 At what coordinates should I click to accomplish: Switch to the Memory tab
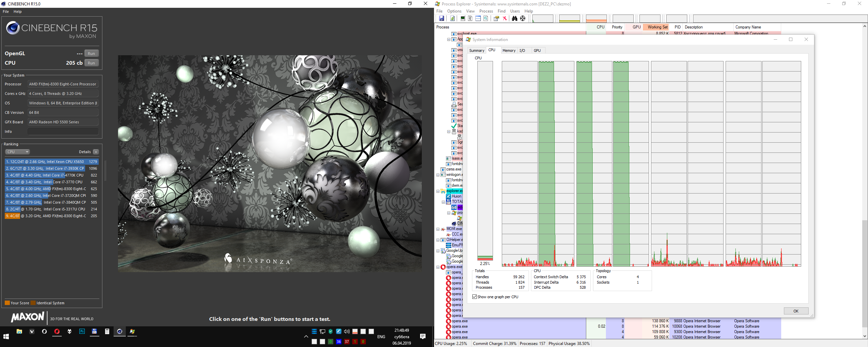[x=509, y=50]
